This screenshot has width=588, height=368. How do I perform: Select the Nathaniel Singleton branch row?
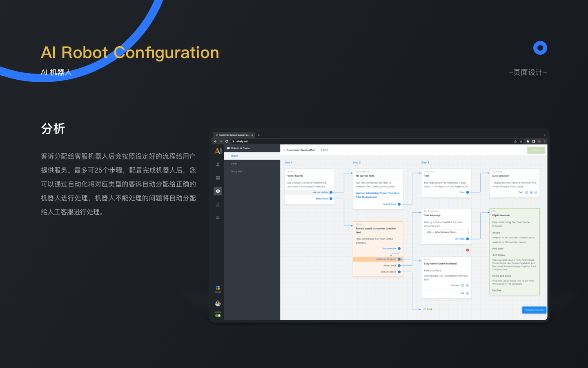tap(378, 259)
